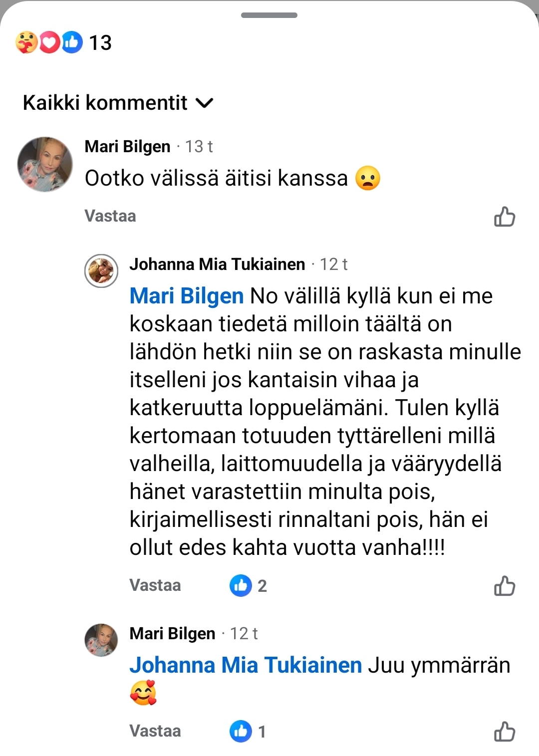539x756 pixels.
Task: Open Mari Bilgen's avatar on the first comment
Action: (x=45, y=164)
